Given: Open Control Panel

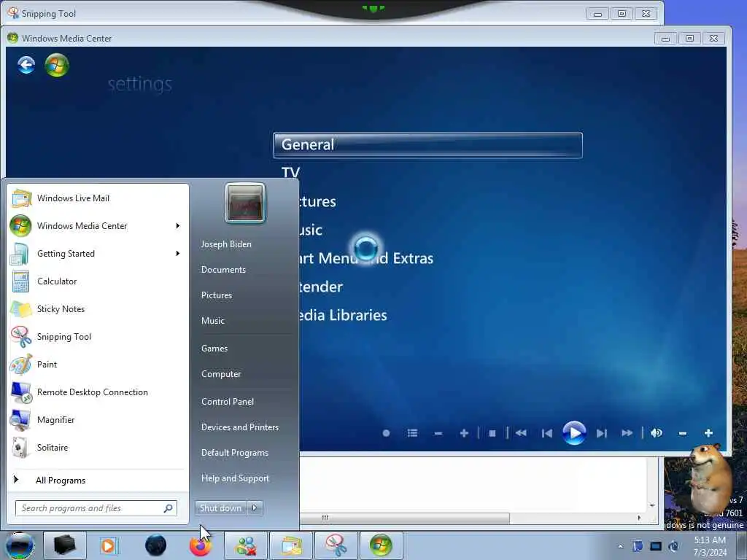Looking at the screenshot, I should coord(228,402).
